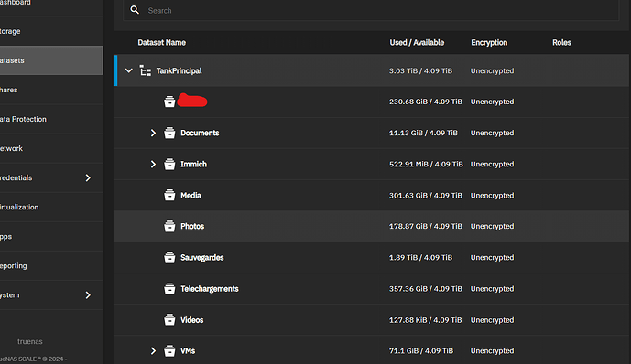
Task: Click the Photos dataset icon
Action: pos(169,226)
